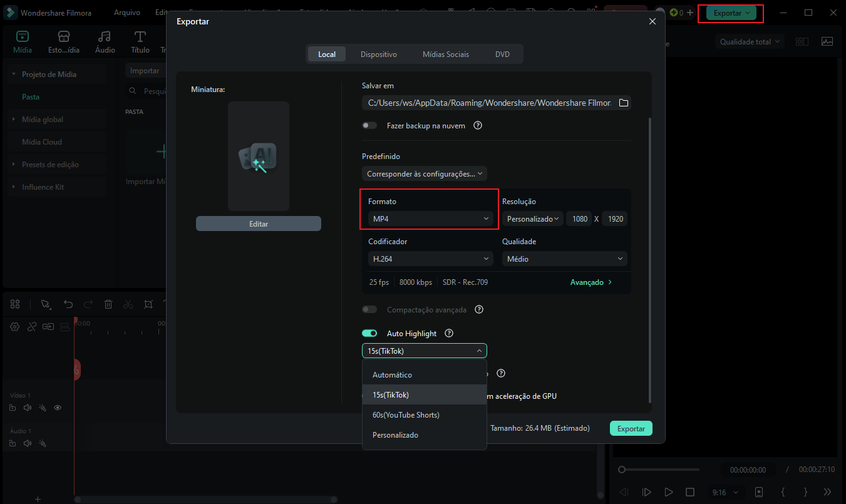Screen dimensions: 846x504
Task: Open the folder browser for the save path
Action: click(x=623, y=103)
